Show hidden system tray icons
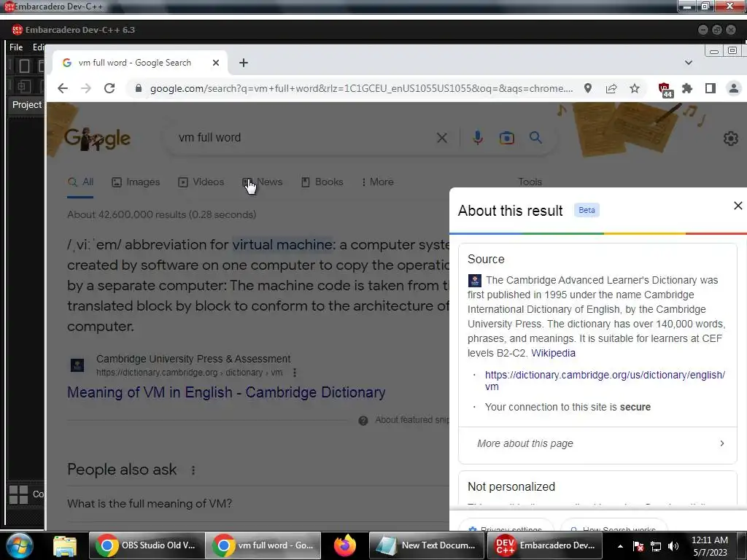The height and width of the screenshot is (560, 747). 620,546
